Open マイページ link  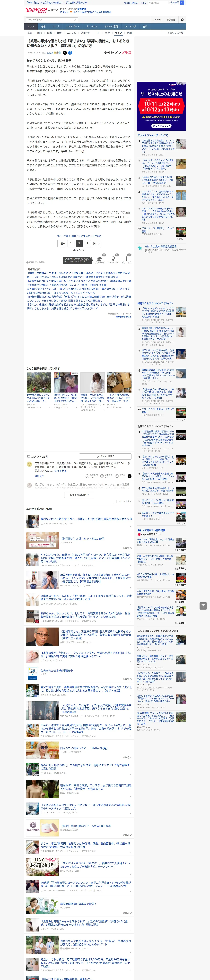pos(157,19)
